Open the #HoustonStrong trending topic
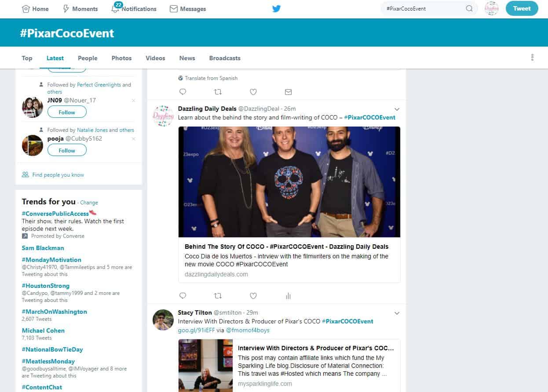 point(46,286)
